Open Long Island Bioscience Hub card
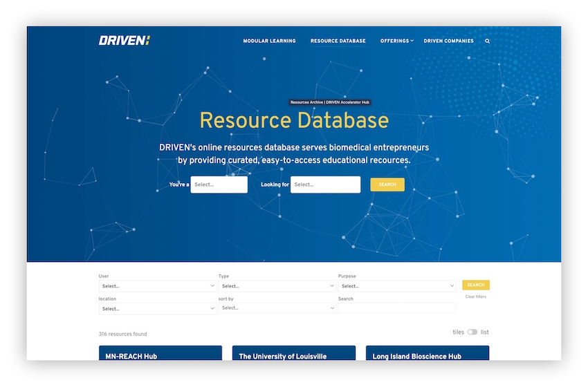Image resolution: width=588 pixels, height=387 pixels. [x=428, y=353]
